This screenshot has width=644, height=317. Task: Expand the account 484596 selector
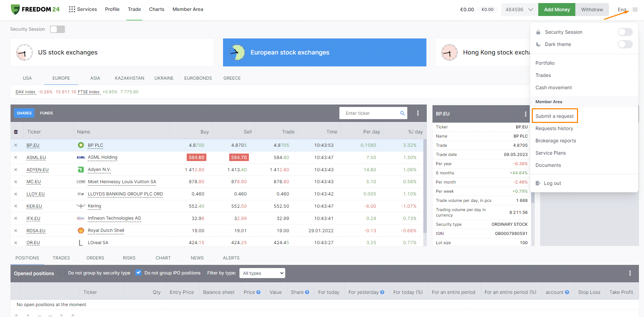point(519,10)
